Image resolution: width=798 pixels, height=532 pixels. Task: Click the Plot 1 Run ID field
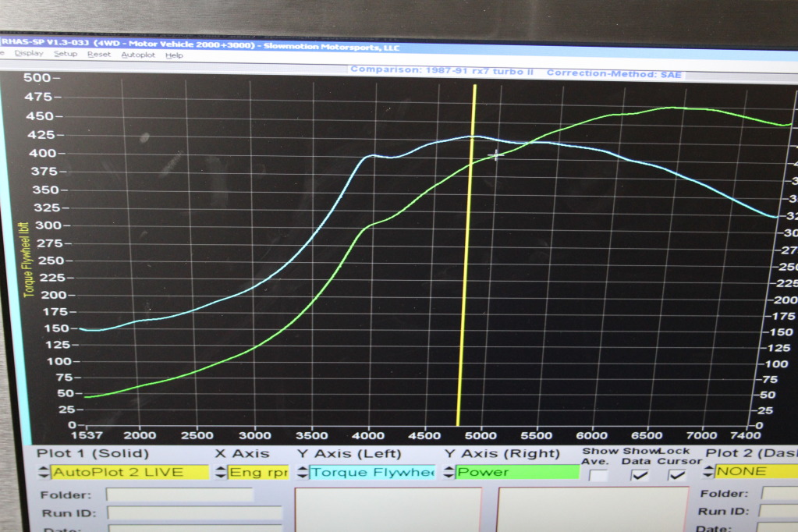click(x=194, y=512)
